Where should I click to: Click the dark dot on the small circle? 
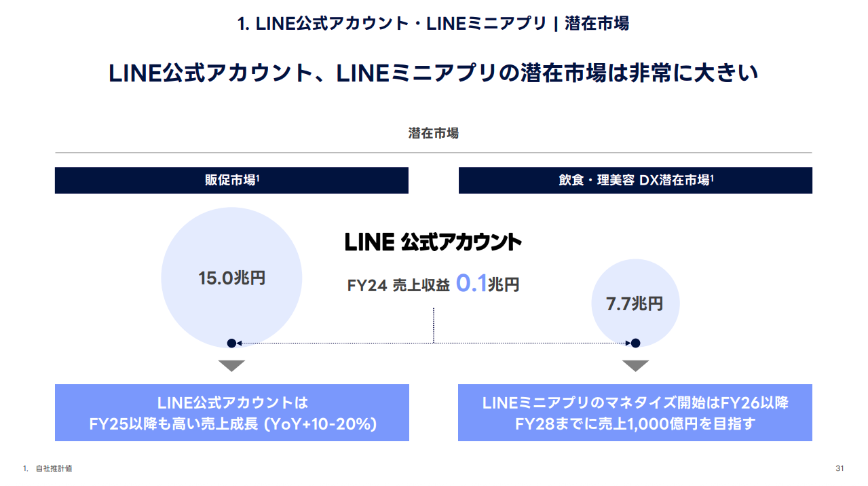(x=635, y=343)
